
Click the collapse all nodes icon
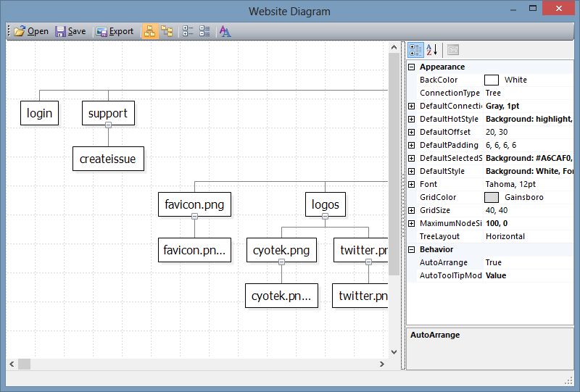click(204, 31)
